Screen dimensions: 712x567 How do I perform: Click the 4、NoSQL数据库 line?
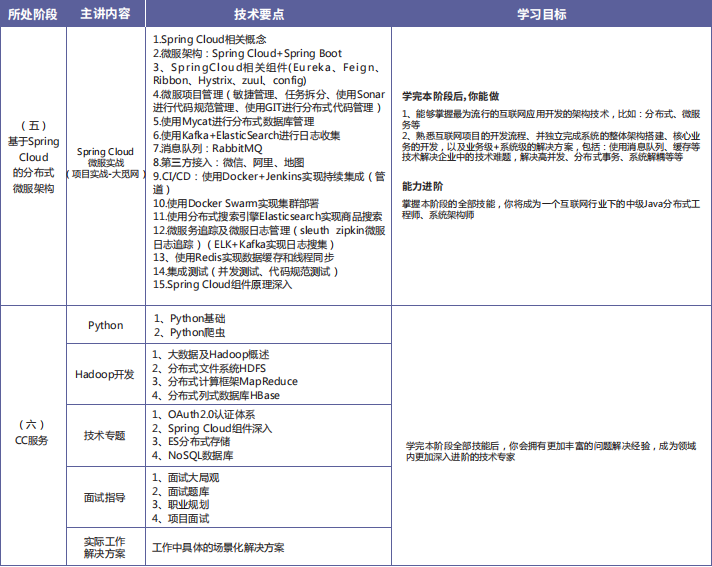click(193, 455)
